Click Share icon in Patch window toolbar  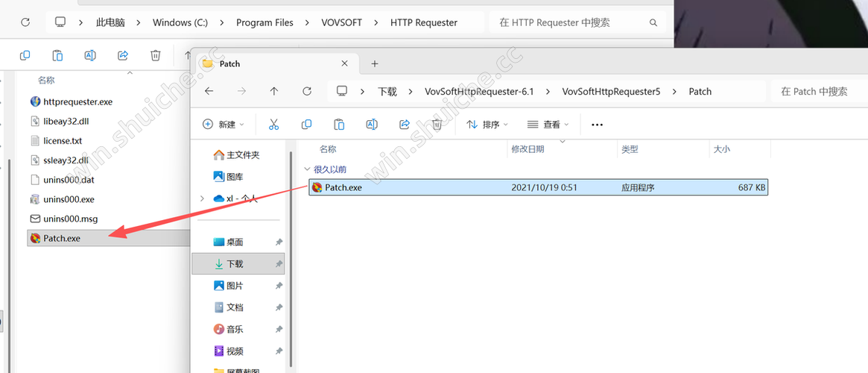click(x=405, y=124)
